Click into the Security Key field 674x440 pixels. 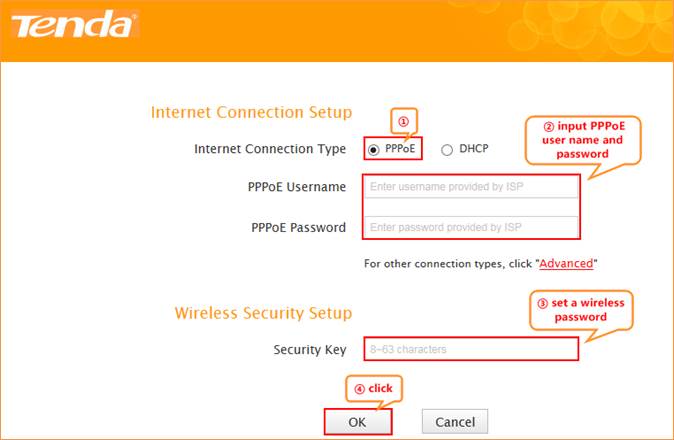471,350
